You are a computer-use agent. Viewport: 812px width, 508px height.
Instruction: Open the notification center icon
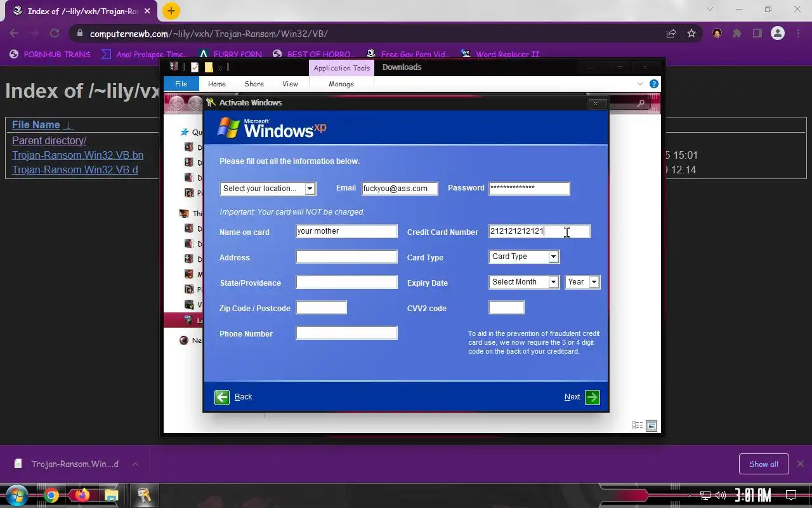[791, 495]
